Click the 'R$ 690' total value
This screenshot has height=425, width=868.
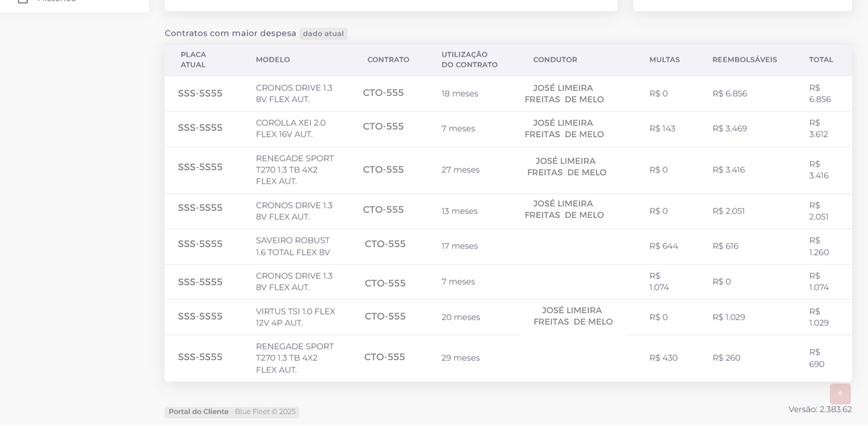(817, 358)
